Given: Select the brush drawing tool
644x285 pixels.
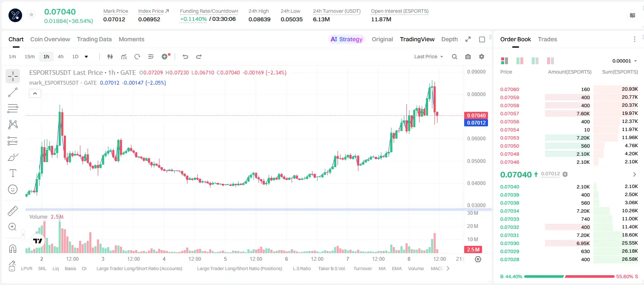Looking at the screenshot, I should click(x=13, y=157).
